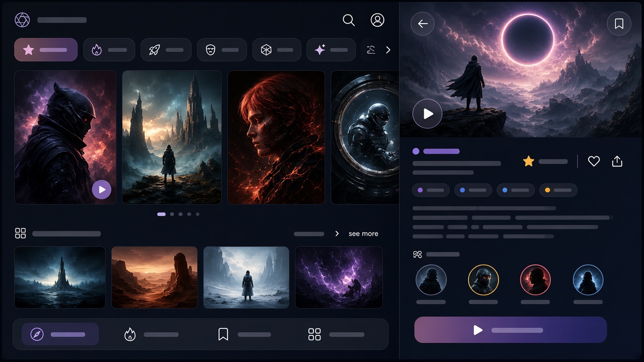Select the flame category chip
Image resolution: width=644 pixels, height=362 pixels.
[x=109, y=50]
